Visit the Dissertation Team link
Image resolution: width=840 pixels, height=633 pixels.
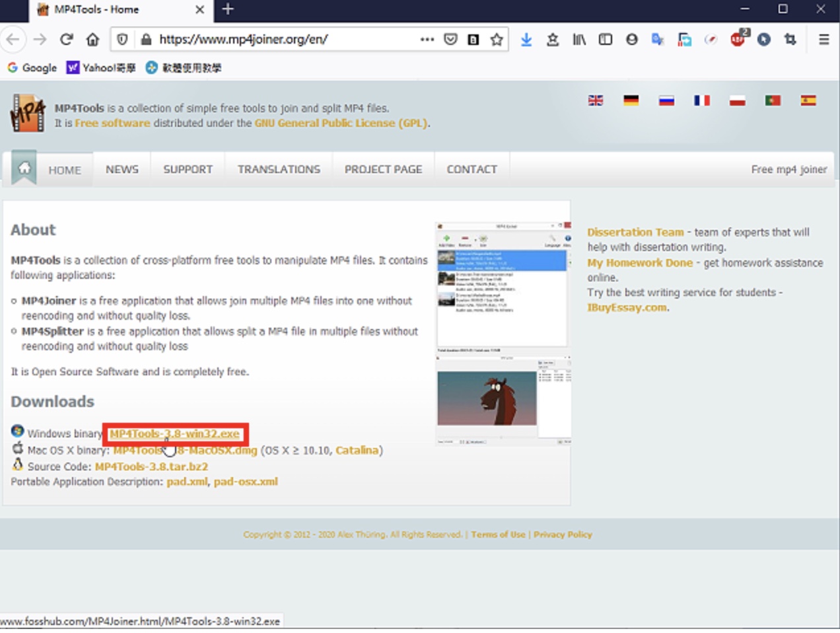(x=635, y=232)
